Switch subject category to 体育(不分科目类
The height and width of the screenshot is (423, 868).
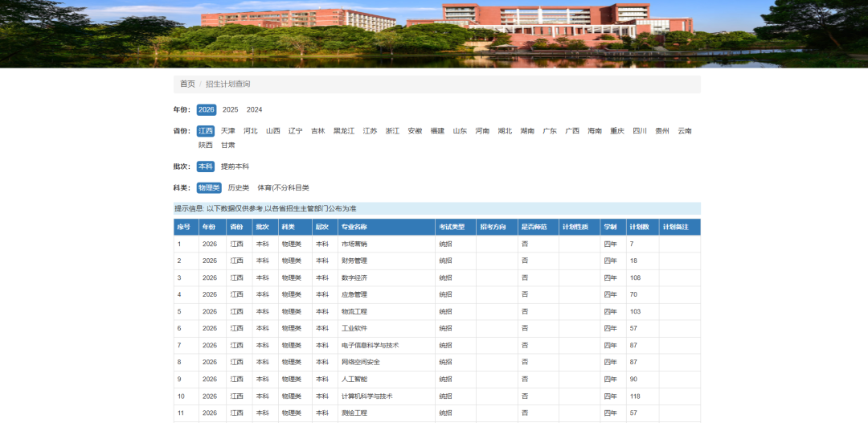(x=283, y=188)
